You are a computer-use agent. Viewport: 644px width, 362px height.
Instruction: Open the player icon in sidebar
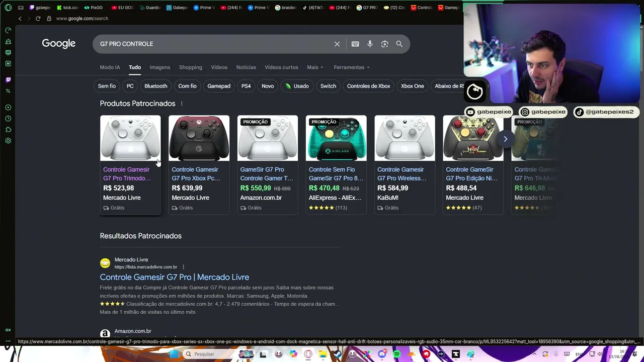click(x=8, y=108)
